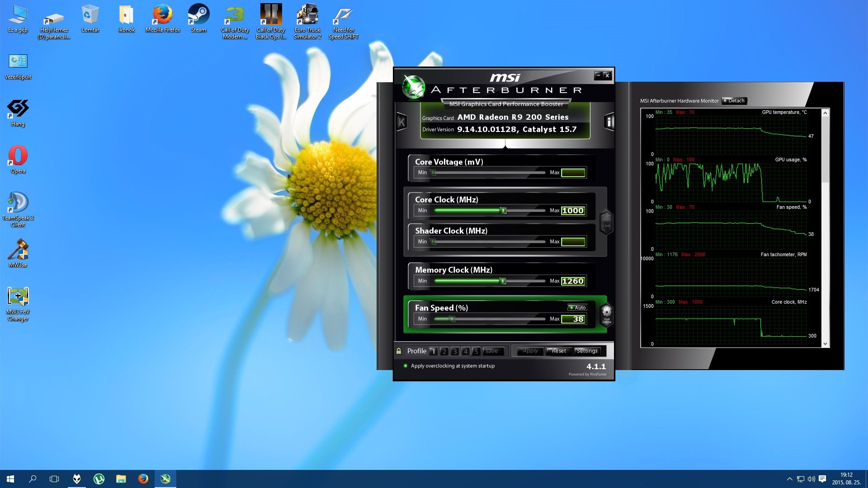
Task: Click the profile Save button
Action: coord(492,351)
